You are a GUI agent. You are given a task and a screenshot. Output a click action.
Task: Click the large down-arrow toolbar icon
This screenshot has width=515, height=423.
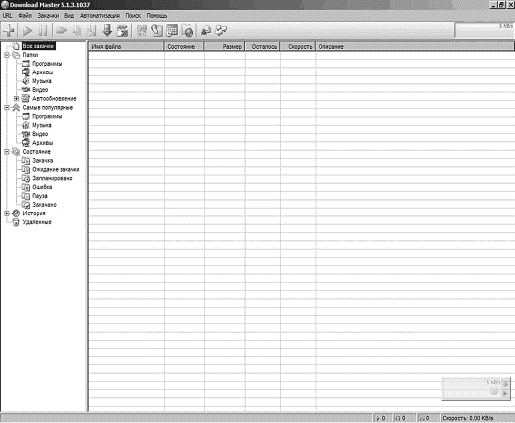pos(107,30)
